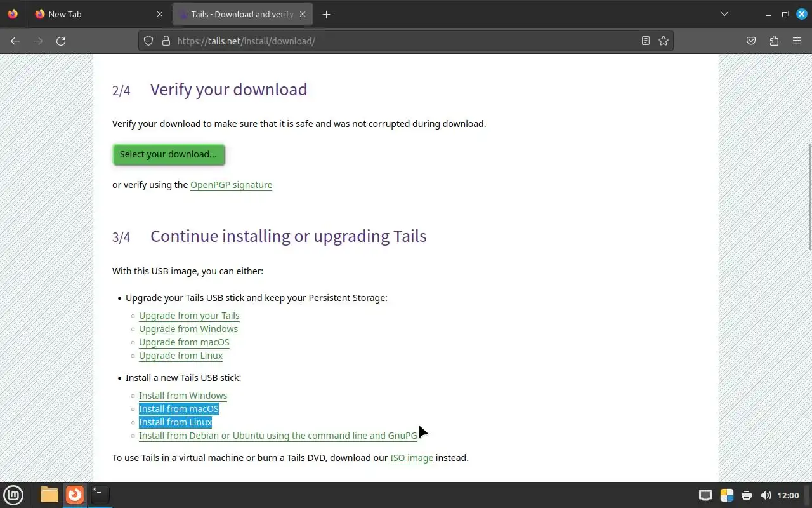Image resolution: width=812 pixels, height=508 pixels.
Task: Reload the current page
Action: (61, 41)
